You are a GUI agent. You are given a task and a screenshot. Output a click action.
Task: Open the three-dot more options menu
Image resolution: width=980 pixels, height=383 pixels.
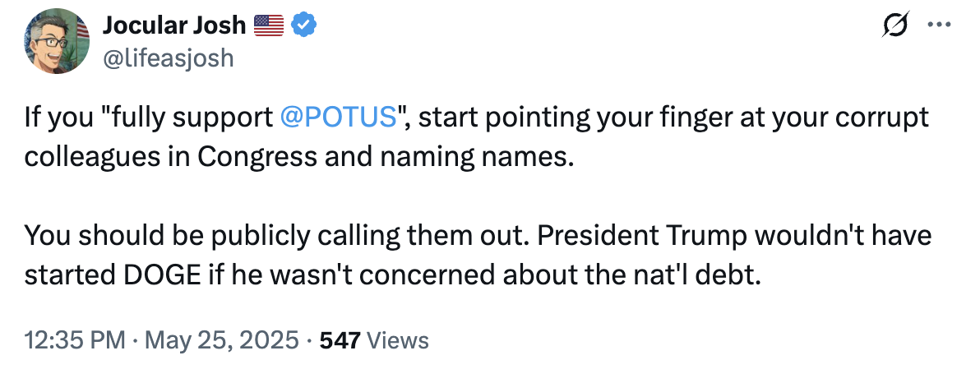(x=940, y=25)
